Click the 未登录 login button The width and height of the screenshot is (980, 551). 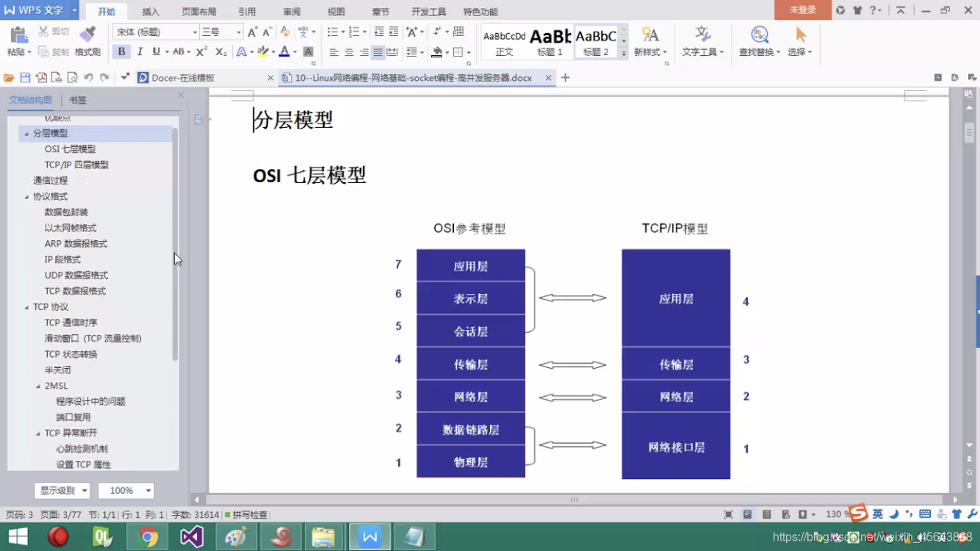click(x=802, y=10)
